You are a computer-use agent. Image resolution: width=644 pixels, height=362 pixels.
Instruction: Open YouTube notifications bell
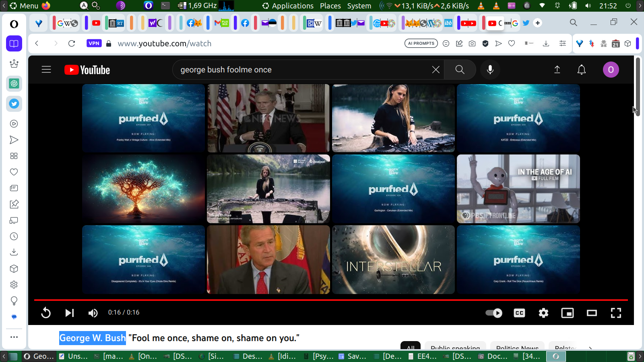581,70
